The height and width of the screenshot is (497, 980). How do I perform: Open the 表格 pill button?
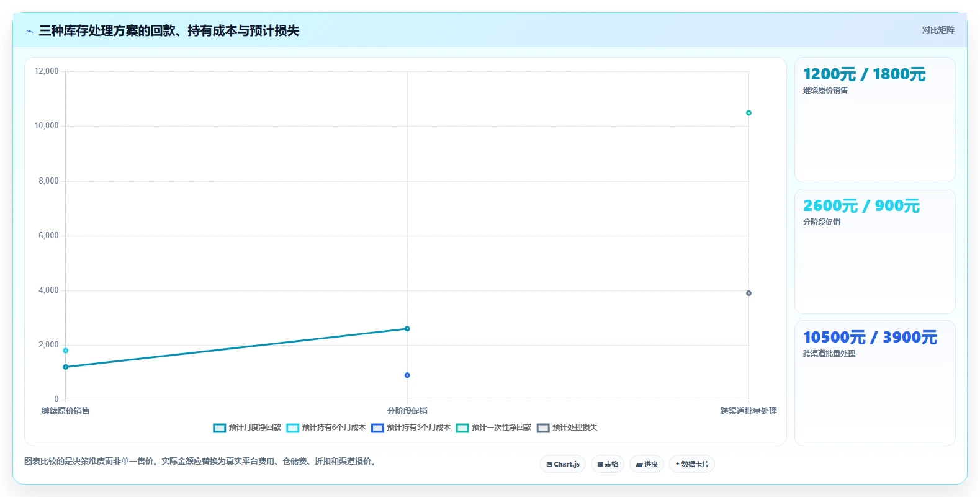tap(608, 464)
